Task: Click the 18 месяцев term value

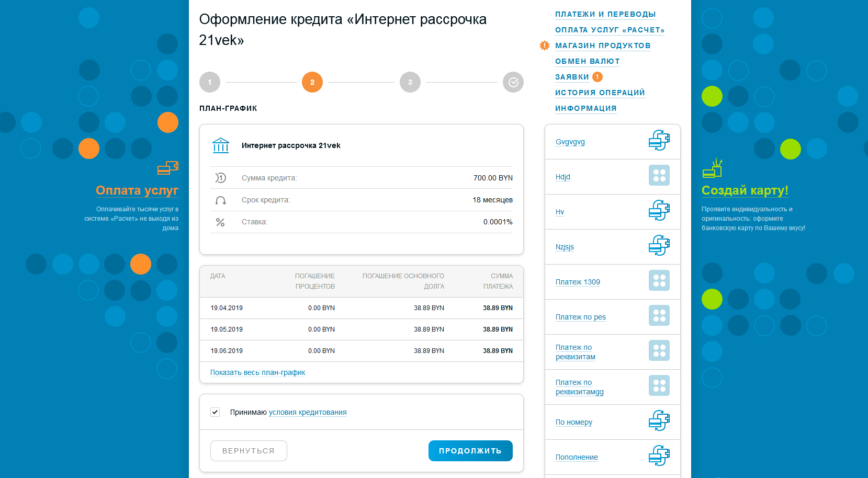Action: [492, 200]
